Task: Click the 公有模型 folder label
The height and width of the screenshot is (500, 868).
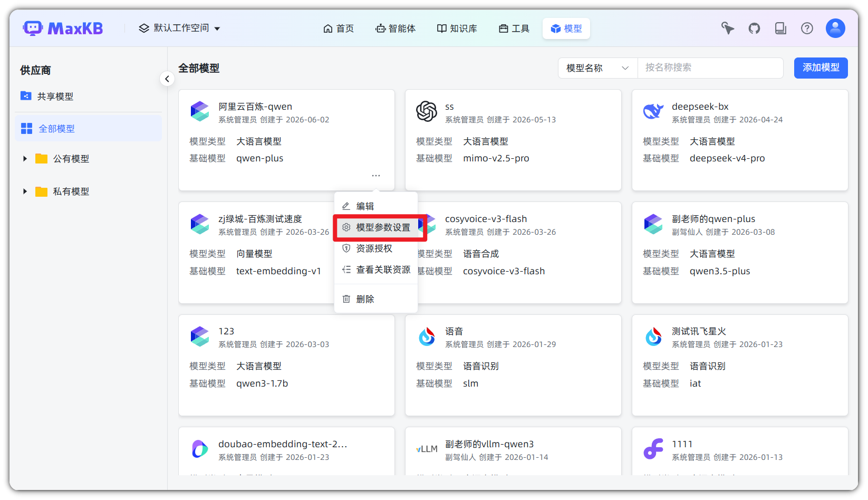Action: point(71,159)
